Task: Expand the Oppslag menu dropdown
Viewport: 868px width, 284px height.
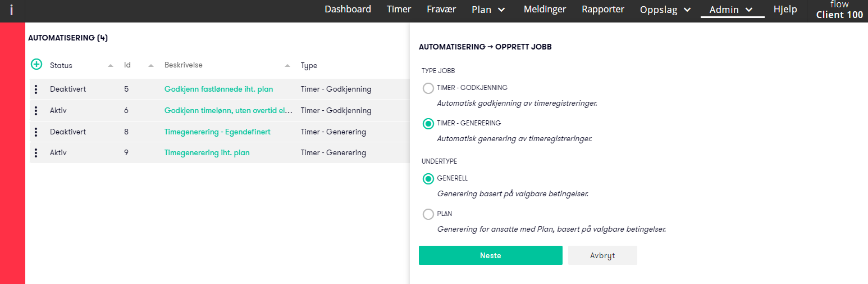Action: click(x=666, y=10)
